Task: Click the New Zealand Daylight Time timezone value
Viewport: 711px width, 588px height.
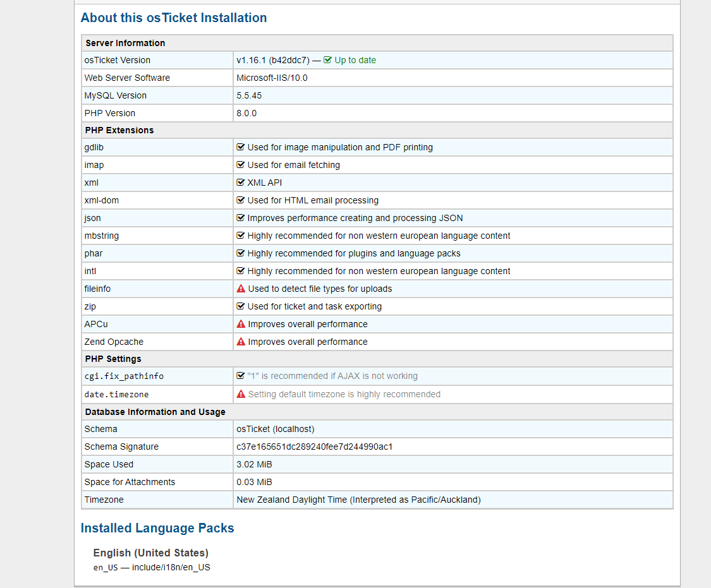Action: tap(359, 500)
